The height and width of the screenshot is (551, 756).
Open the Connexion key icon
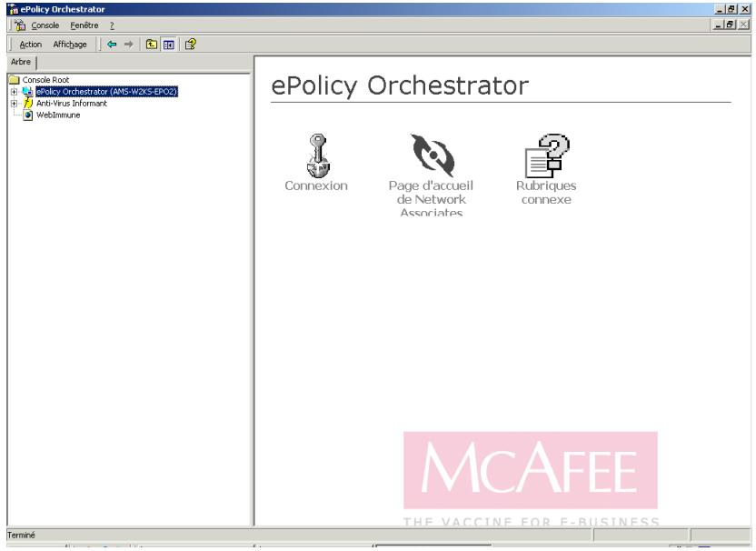(x=318, y=155)
